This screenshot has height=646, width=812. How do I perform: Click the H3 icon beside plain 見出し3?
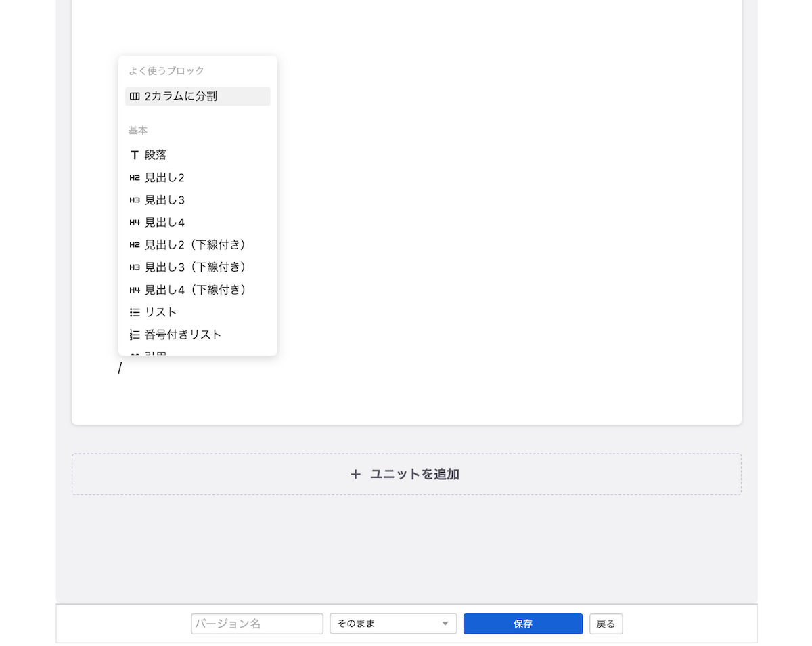click(135, 200)
